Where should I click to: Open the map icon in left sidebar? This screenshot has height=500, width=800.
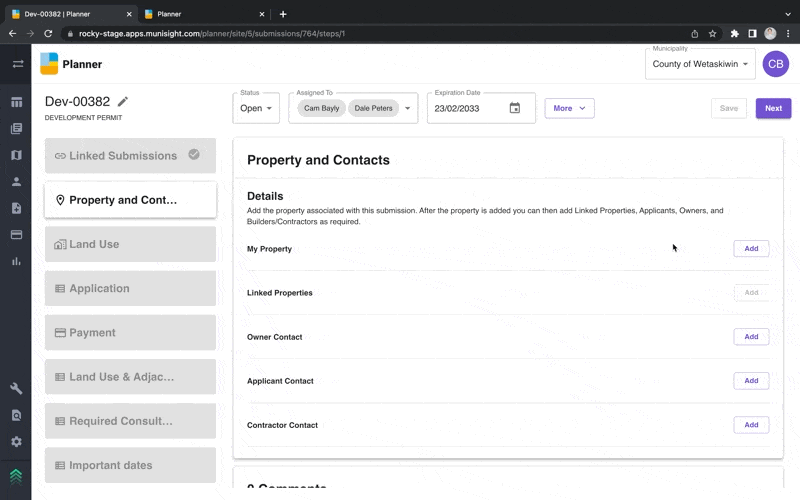(16, 155)
